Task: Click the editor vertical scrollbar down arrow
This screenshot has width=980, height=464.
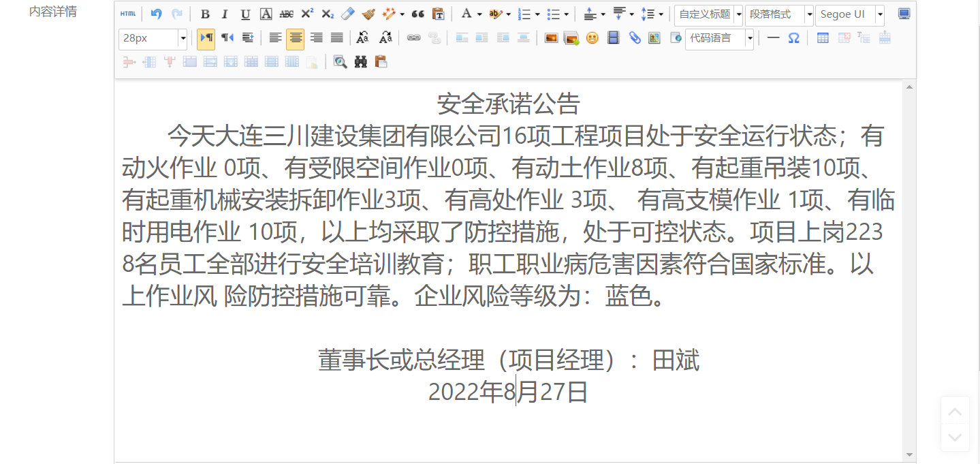Action: 909,455
